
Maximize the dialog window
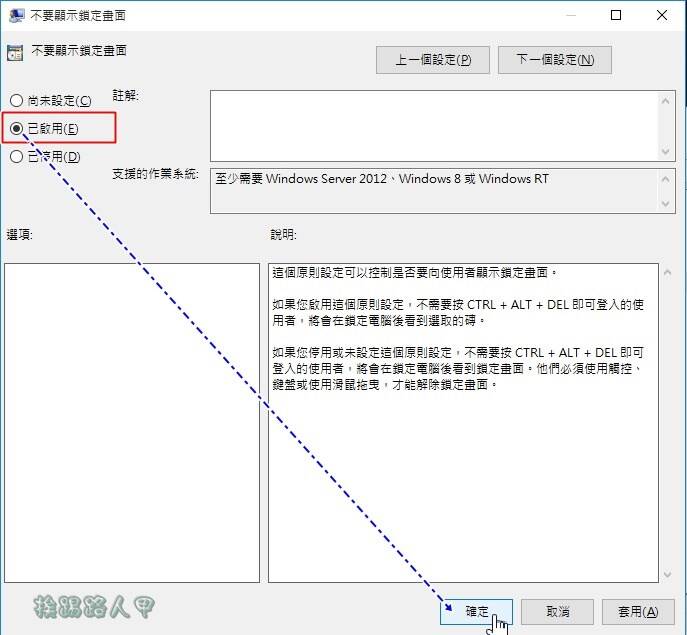pyautogui.click(x=616, y=15)
